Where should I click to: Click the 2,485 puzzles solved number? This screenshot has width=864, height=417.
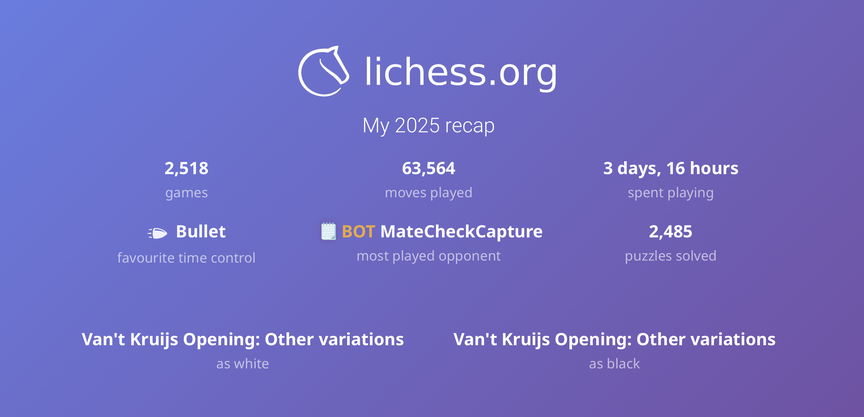(x=670, y=232)
